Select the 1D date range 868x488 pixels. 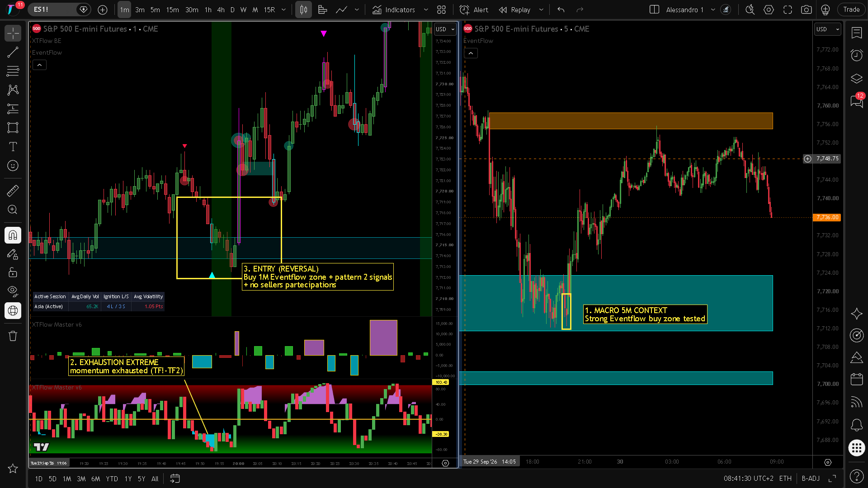[39, 479]
